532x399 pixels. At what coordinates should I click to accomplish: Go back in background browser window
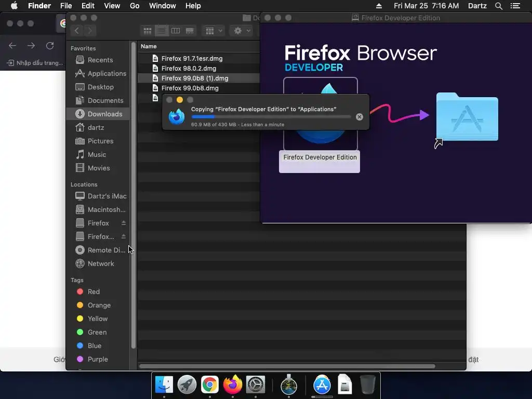(12, 46)
